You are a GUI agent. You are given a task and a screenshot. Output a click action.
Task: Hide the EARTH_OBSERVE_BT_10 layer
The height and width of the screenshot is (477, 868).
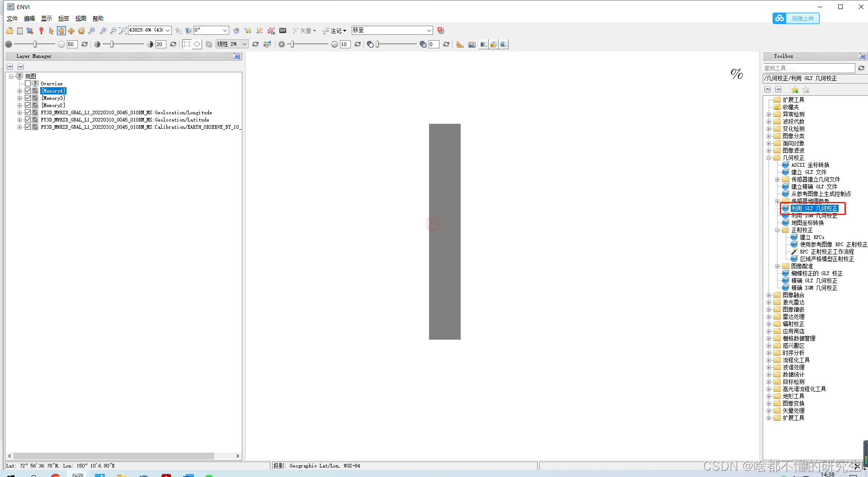[28, 127]
